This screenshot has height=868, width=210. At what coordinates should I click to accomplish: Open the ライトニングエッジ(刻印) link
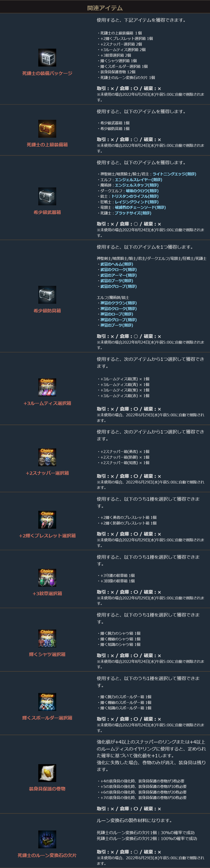[174, 174]
